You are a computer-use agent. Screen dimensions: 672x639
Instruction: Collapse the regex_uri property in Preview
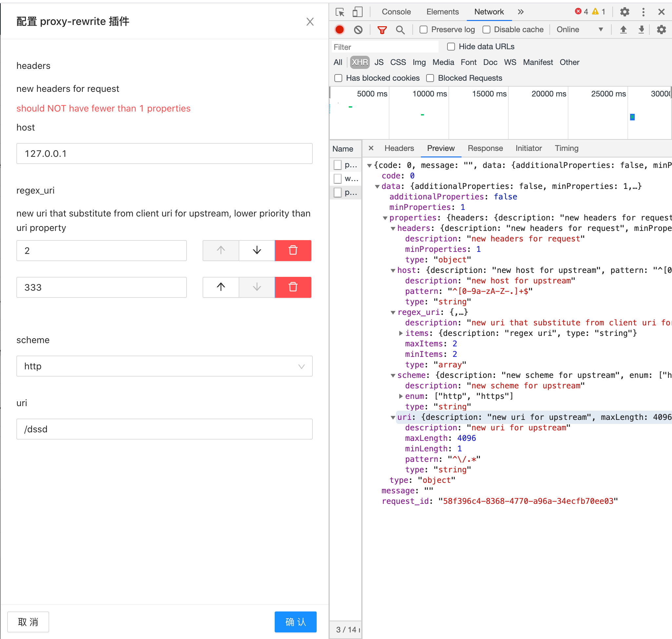[393, 312]
